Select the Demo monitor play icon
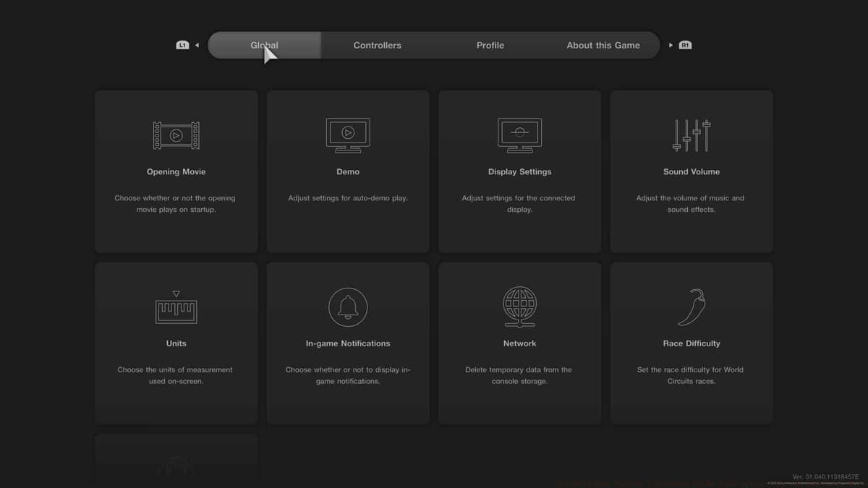Image resolution: width=868 pixels, height=488 pixels. click(348, 135)
